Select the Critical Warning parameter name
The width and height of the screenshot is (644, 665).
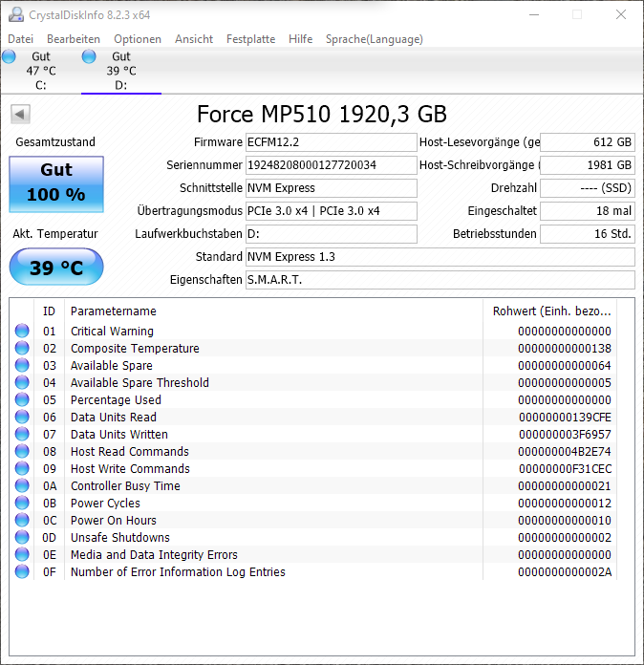coord(112,331)
